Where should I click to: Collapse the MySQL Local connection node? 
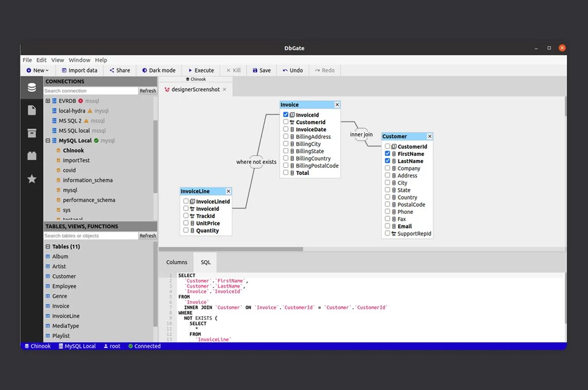point(48,140)
